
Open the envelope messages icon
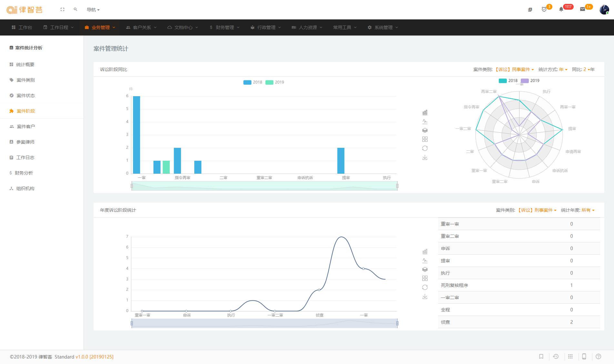tap(582, 9)
